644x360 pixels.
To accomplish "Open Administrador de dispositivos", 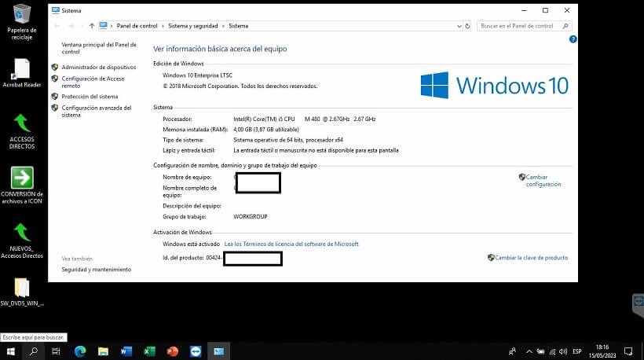I will point(99,67).
